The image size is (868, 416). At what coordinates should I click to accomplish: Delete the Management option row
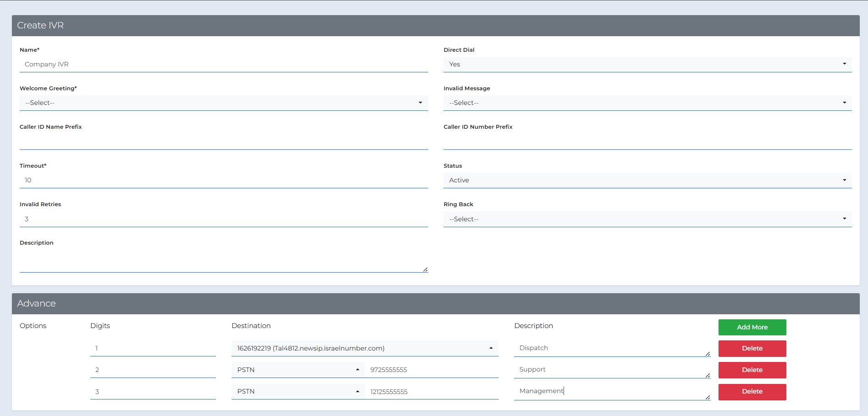coord(752,392)
